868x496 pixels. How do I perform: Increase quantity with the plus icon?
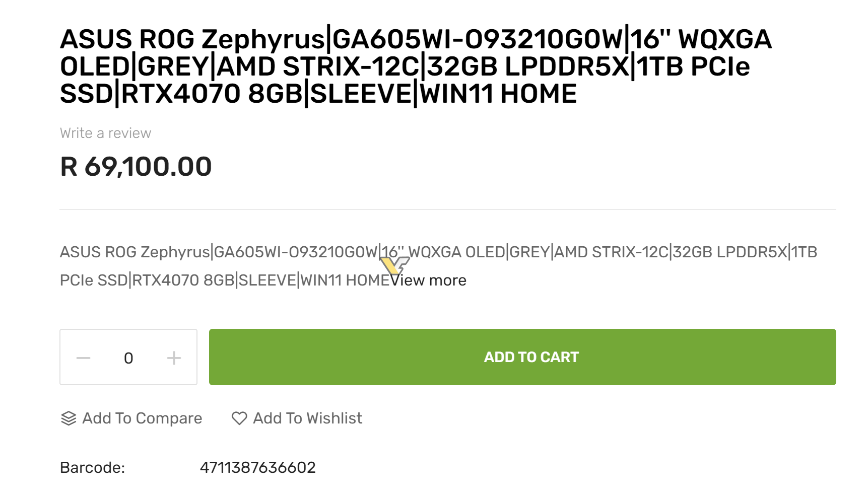[x=174, y=358]
